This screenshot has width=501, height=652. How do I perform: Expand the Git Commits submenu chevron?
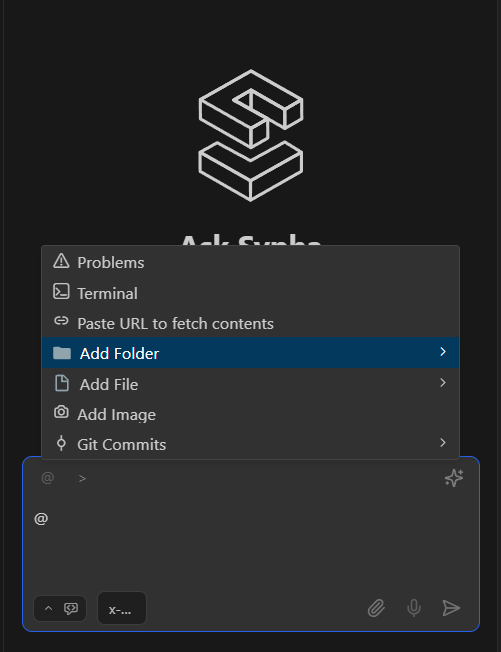[443, 442]
